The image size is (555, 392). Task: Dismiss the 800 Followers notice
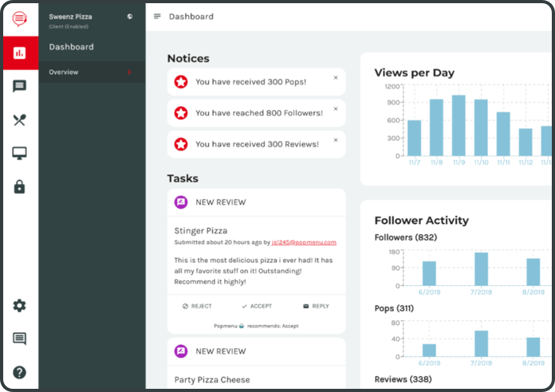tap(335, 109)
